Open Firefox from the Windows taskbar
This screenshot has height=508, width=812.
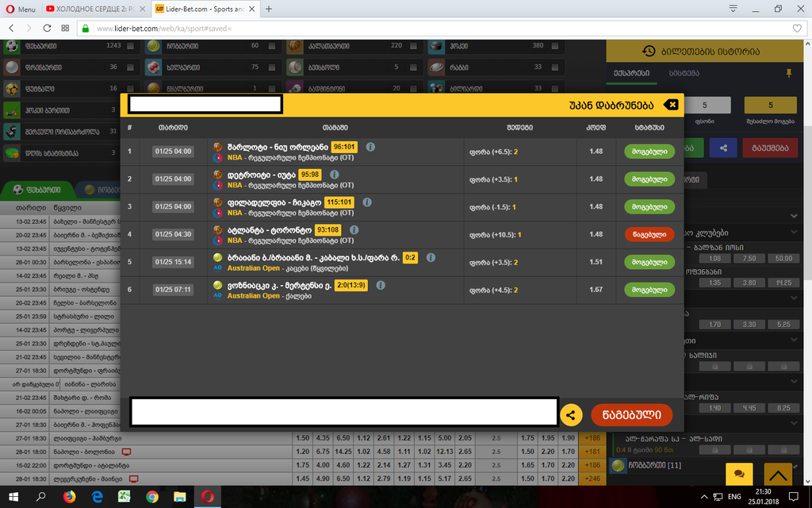[x=69, y=497]
